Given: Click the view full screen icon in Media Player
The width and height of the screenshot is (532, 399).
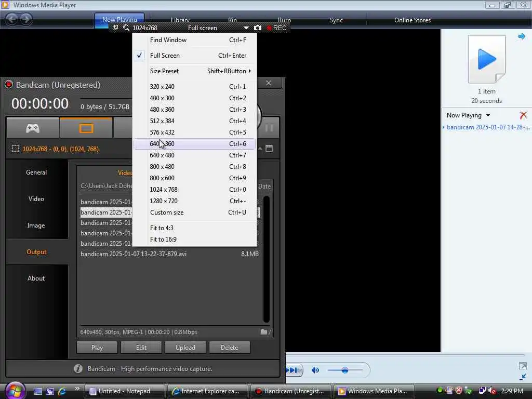Looking at the screenshot, I should coord(523,366).
